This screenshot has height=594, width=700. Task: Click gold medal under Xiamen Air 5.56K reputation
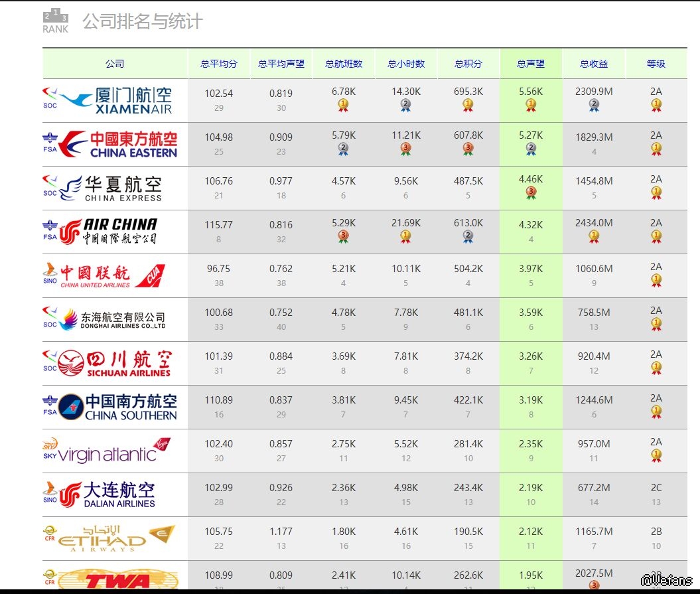click(x=531, y=106)
